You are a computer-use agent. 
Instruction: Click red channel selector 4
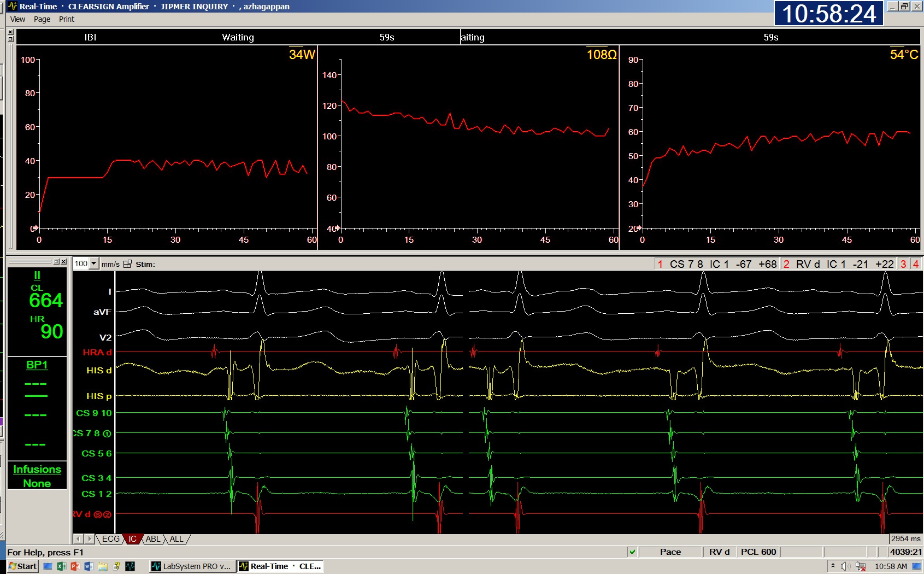(917, 263)
